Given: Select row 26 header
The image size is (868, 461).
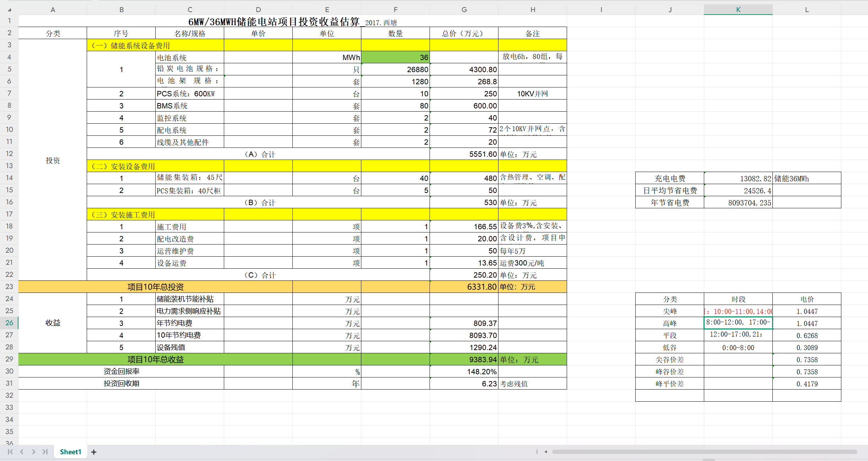Looking at the screenshot, I should (x=9, y=323).
